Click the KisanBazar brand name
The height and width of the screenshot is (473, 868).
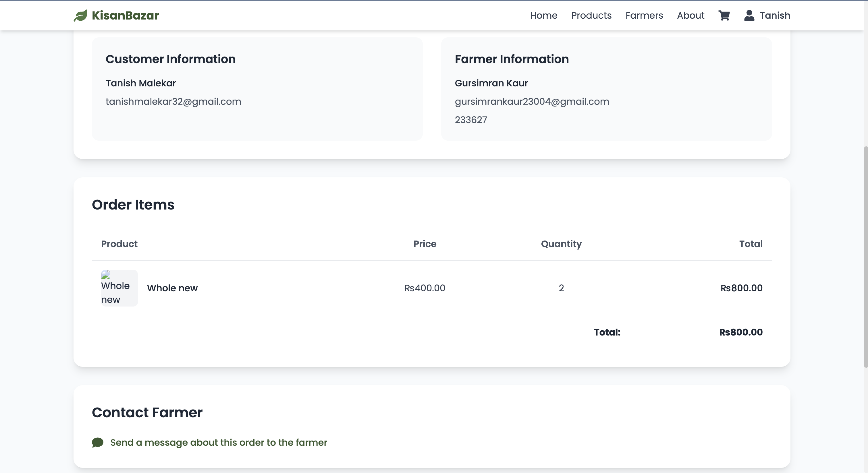coord(125,15)
